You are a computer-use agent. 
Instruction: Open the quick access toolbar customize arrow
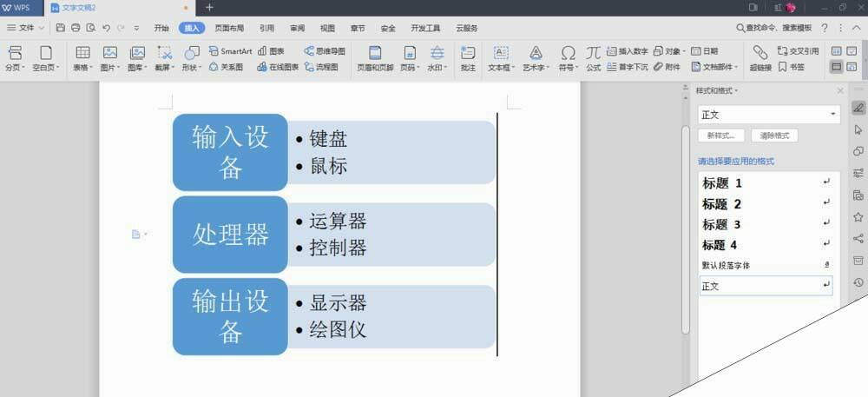click(x=136, y=29)
